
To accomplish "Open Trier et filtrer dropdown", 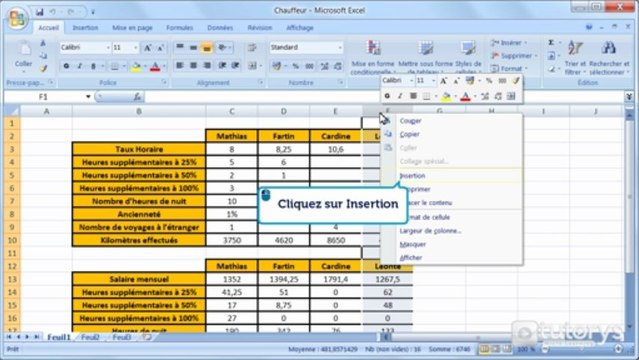I will pyautogui.click(x=575, y=57).
